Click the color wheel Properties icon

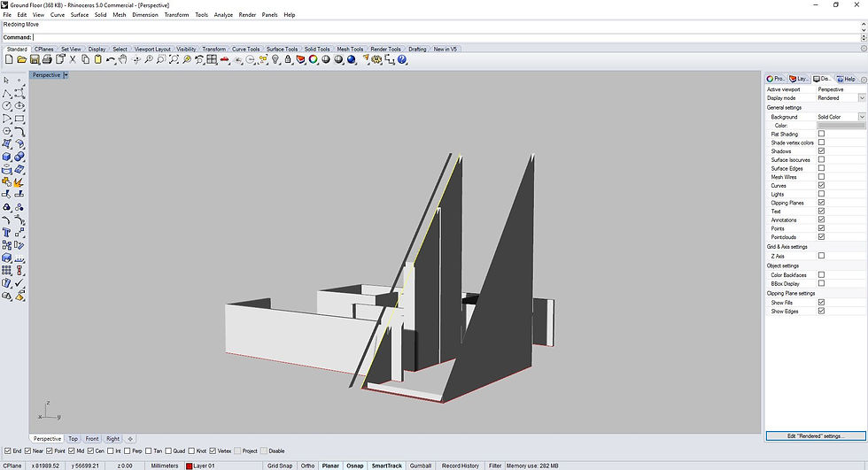(314, 59)
